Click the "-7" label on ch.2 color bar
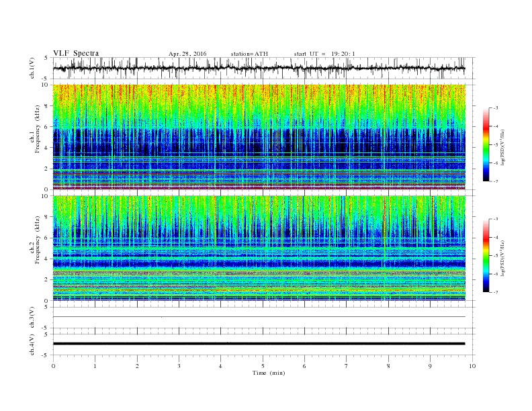 pyautogui.click(x=495, y=292)
